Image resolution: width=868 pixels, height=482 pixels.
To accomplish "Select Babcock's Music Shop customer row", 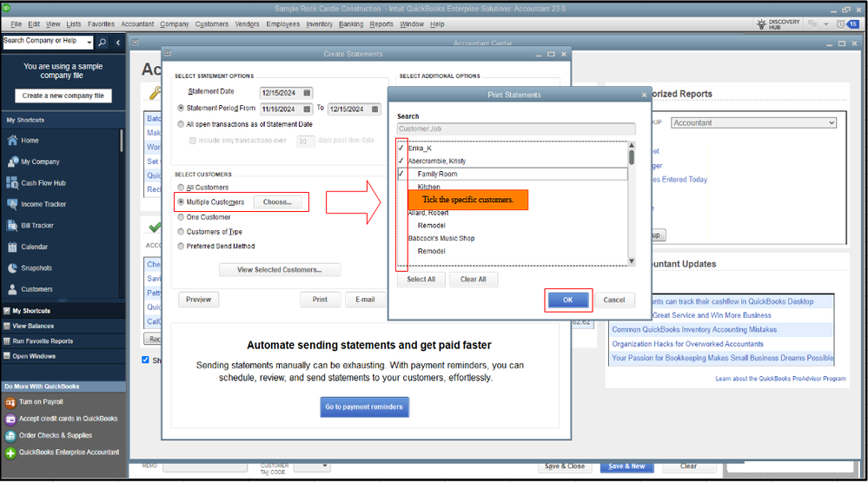I will [513, 239].
